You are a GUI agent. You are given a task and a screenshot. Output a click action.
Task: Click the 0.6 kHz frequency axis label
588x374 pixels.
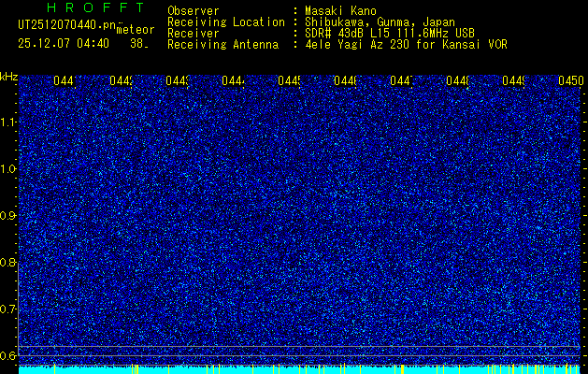(x=7, y=355)
